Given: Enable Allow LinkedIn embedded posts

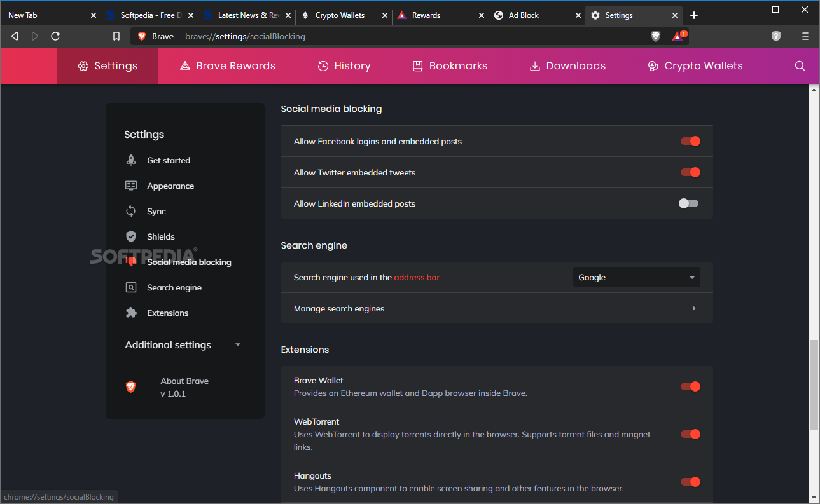Looking at the screenshot, I should pyautogui.click(x=688, y=203).
